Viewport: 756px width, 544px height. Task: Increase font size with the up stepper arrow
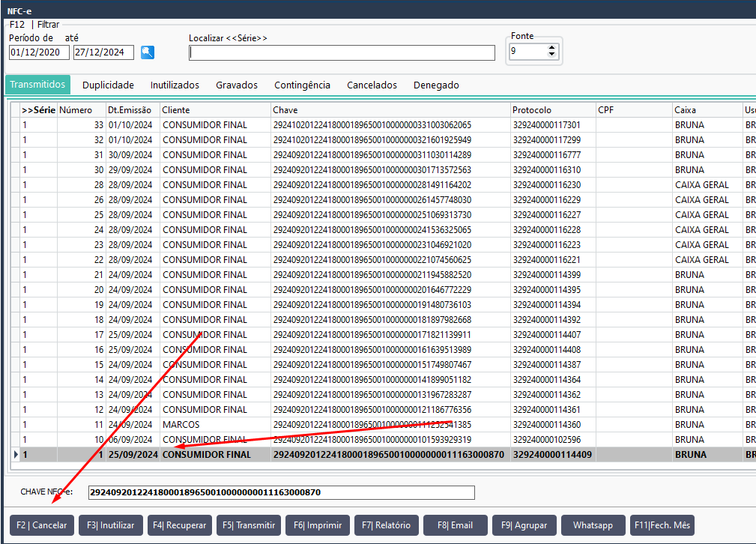[552, 48]
